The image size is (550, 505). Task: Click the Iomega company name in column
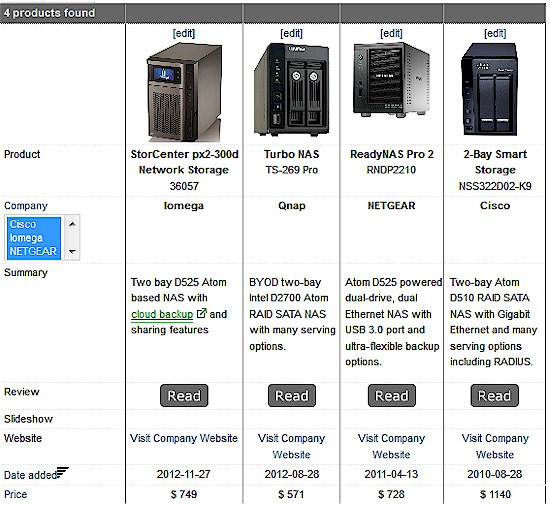pos(184,206)
